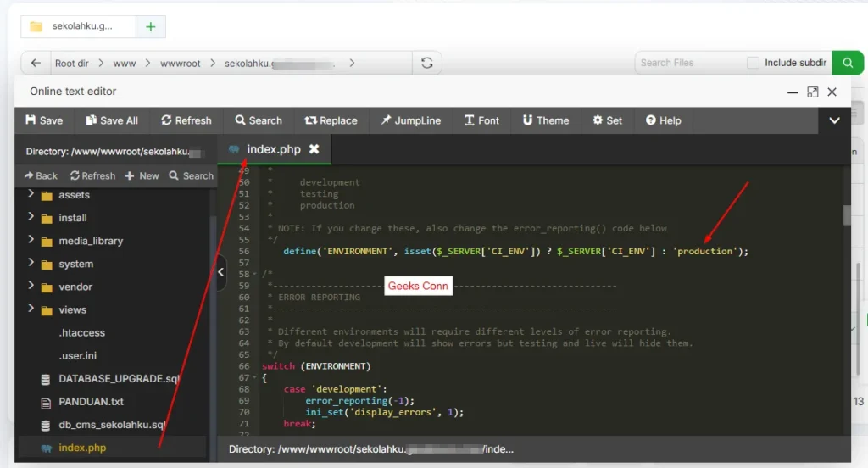868x468 pixels.
Task: Expand the assets folder
Action: (31, 195)
